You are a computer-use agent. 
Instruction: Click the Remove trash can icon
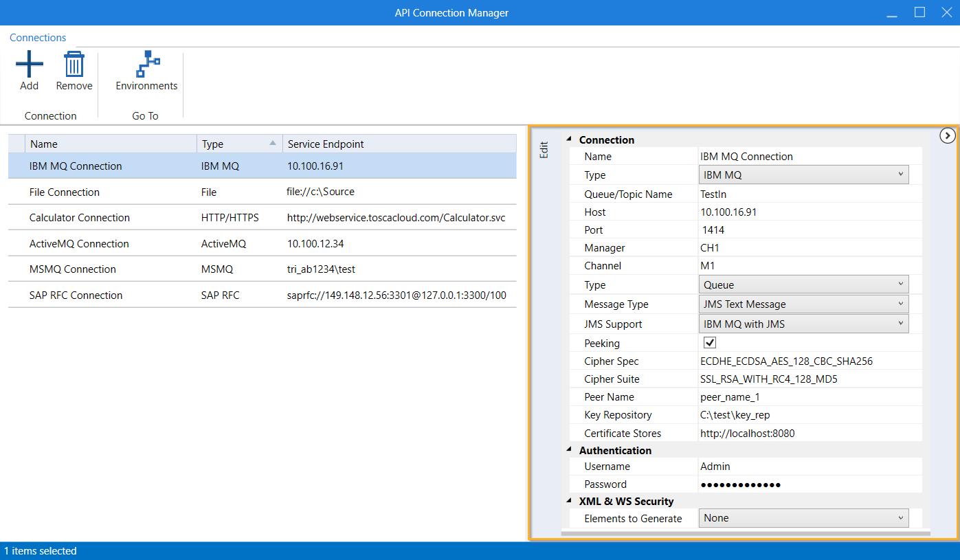point(74,65)
